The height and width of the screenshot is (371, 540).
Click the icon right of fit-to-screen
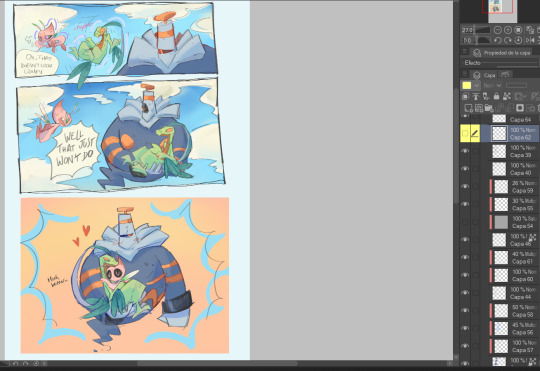(530, 30)
